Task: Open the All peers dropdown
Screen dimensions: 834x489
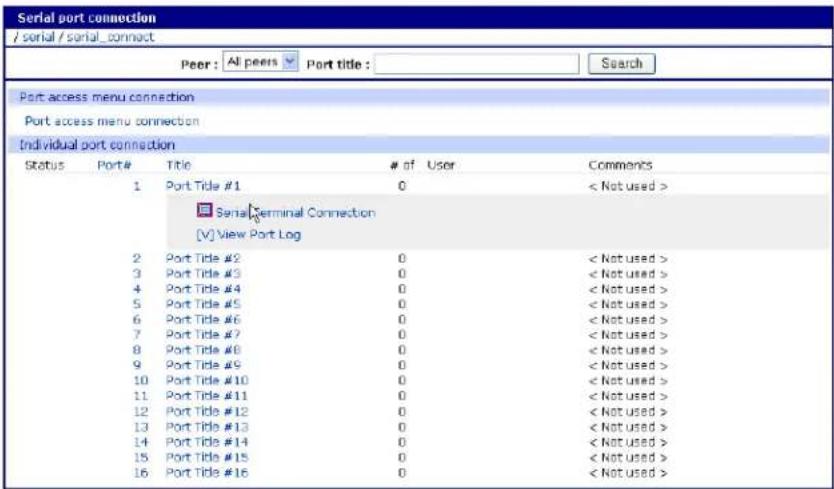Action: pos(260,62)
